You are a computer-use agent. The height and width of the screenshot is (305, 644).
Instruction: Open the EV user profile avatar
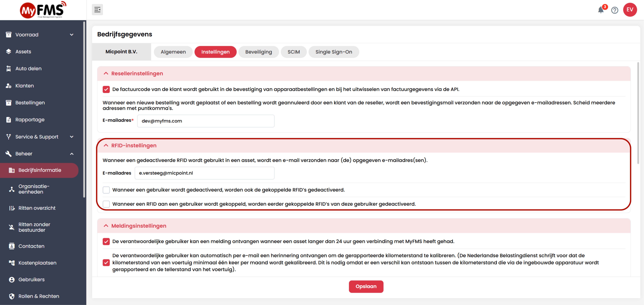[x=630, y=10]
